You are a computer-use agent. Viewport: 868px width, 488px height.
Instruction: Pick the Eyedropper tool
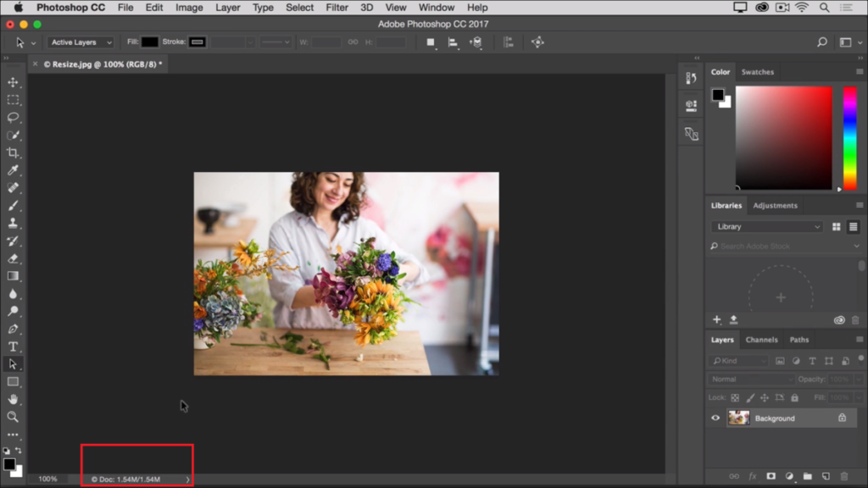[13, 170]
